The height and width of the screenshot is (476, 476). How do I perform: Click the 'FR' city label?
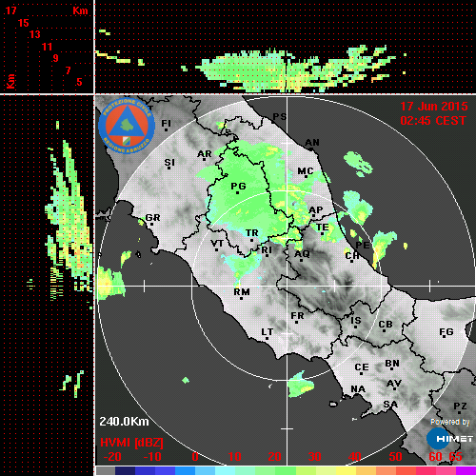pos(297,316)
